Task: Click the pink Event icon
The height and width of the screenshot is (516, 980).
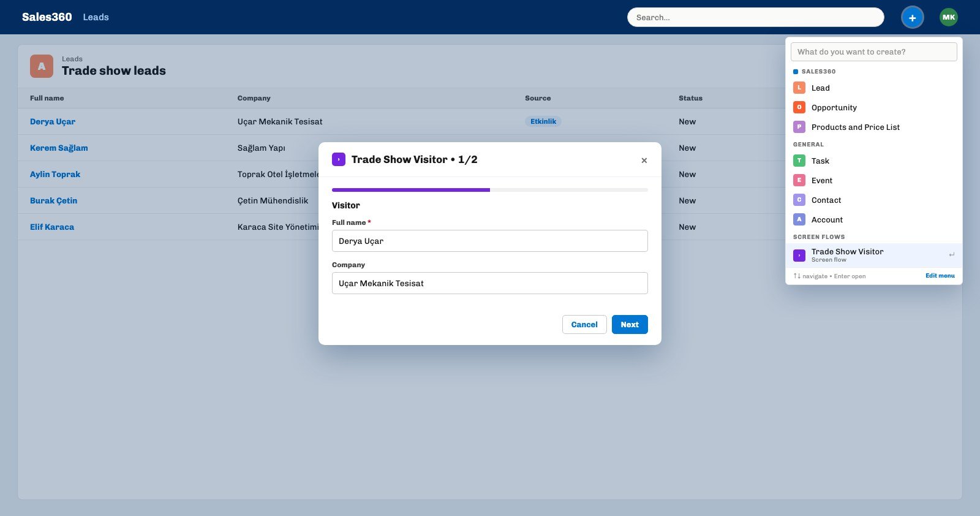Action: 799,180
